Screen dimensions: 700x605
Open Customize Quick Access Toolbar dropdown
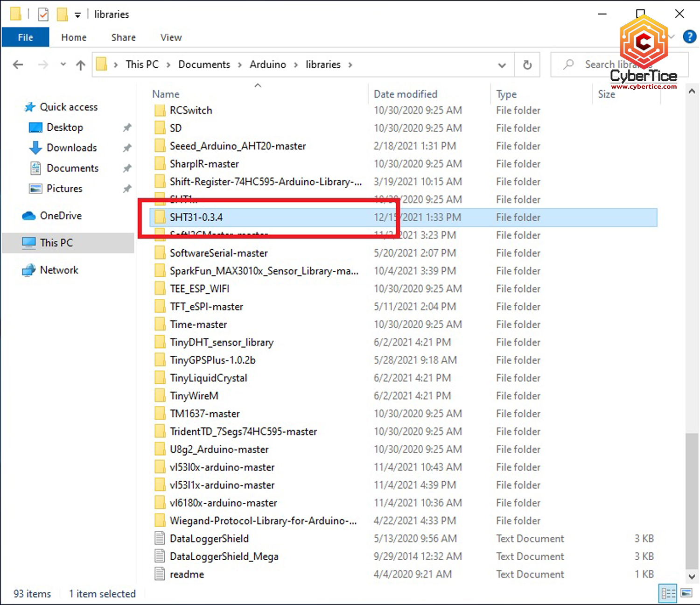point(77,15)
